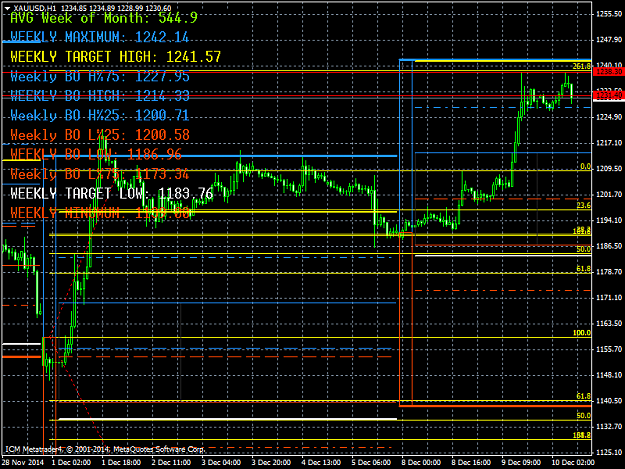Select the 'WEEKLY BO LOW: 1186.96' label
The width and height of the screenshot is (625, 469).
click(x=96, y=154)
